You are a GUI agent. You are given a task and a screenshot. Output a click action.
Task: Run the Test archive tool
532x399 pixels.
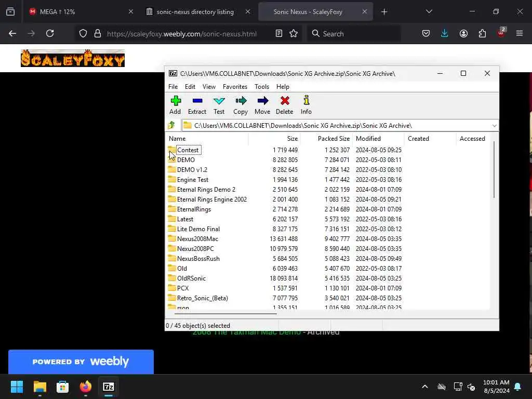pos(219,105)
